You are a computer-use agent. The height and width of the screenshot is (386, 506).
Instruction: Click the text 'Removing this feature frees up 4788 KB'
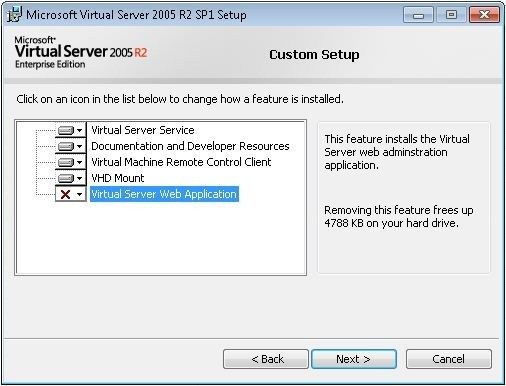coord(399,217)
